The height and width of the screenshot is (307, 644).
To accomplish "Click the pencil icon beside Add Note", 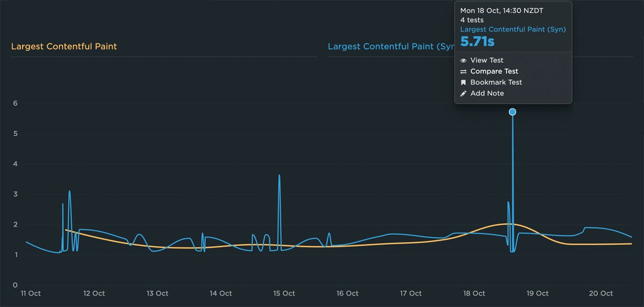I will (x=464, y=93).
